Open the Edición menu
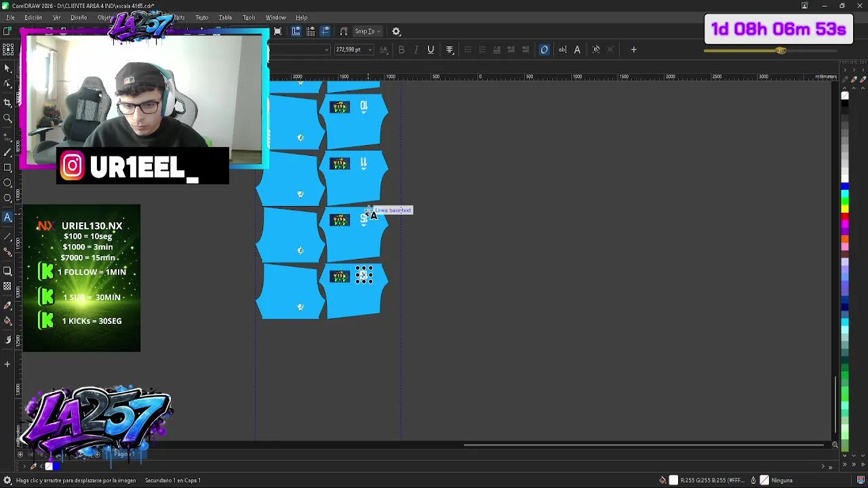Image resolution: width=868 pixels, height=488 pixels. 33,18
